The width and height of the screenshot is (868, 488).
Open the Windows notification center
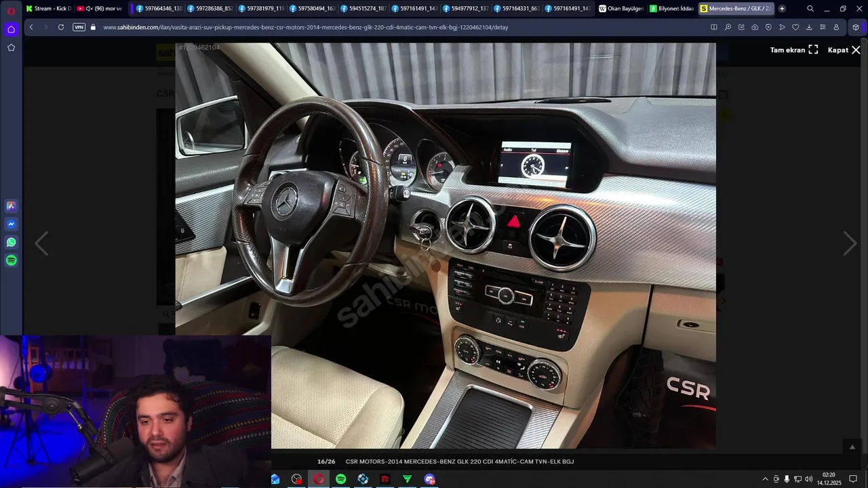[x=853, y=479]
